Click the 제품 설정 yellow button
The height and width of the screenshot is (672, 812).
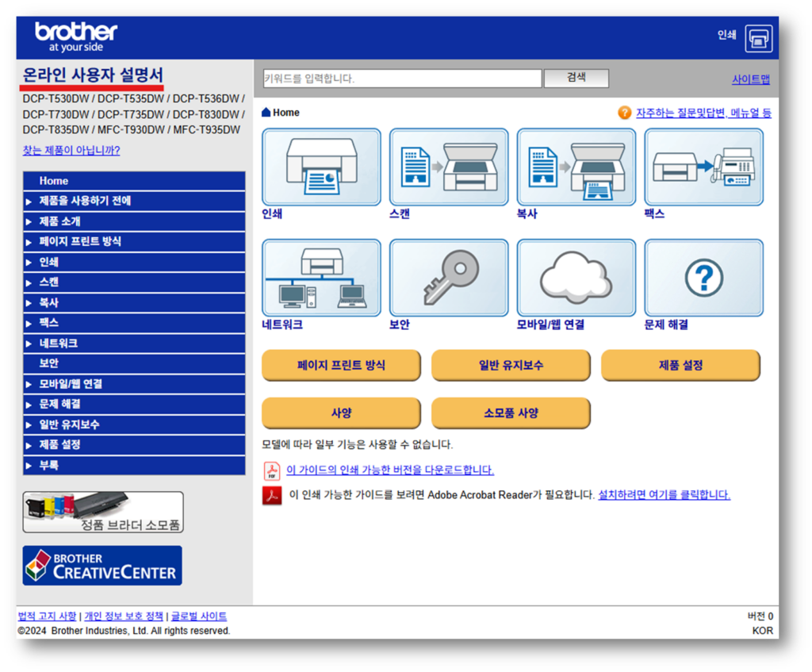(681, 365)
